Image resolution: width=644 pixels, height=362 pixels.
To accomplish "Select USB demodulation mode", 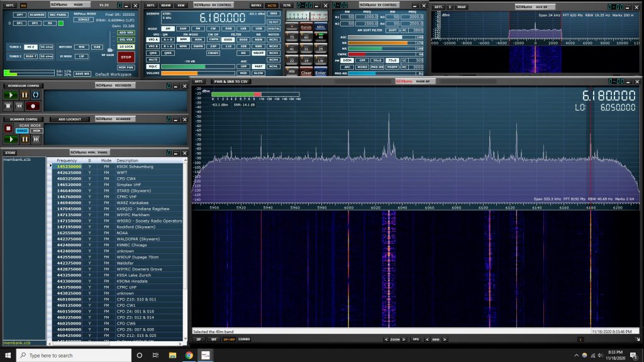I will pyautogui.click(x=258, y=29).
